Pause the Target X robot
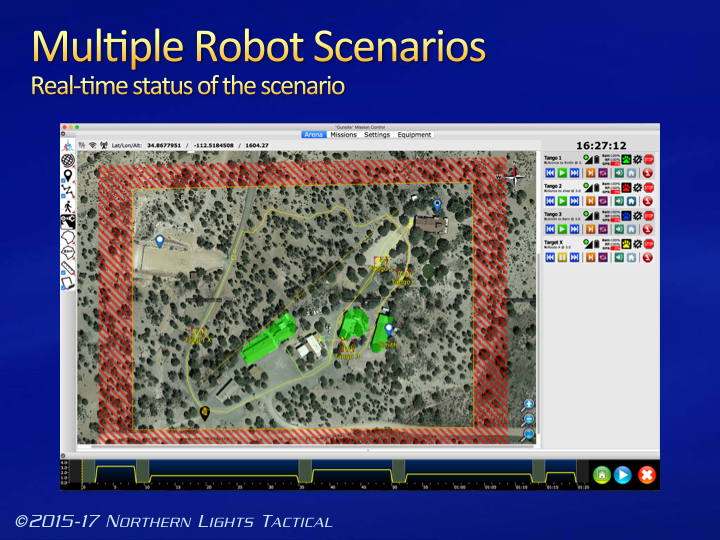Viewport: 720px width, 540px height. point(561,257)
